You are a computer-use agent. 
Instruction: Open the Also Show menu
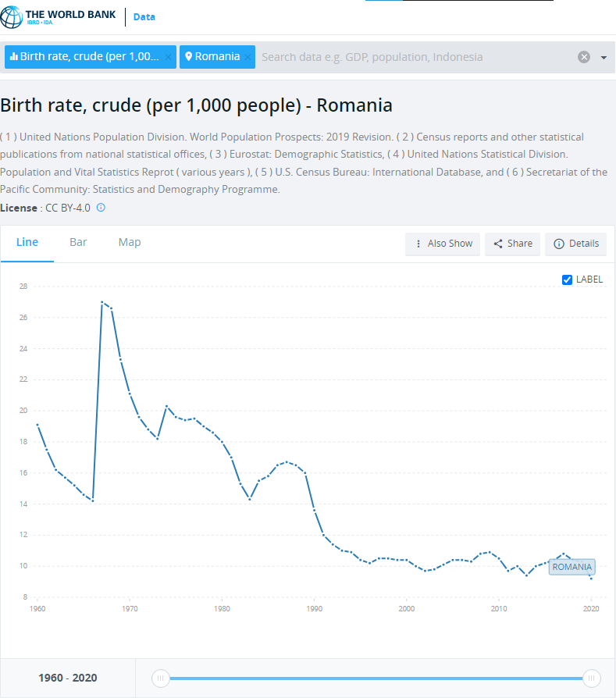point(443,244)
